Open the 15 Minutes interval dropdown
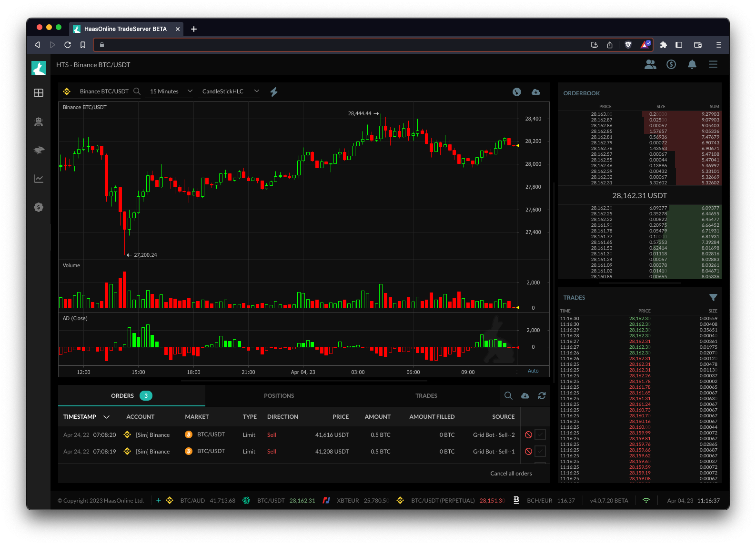This screenshot has height=545, width=756. (171, 91)
